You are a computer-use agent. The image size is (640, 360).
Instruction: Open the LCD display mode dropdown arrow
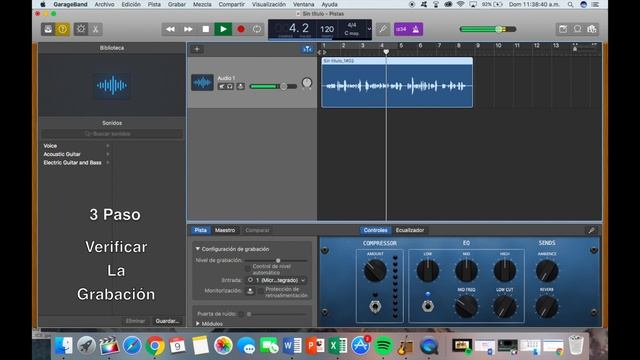(369, 29)
